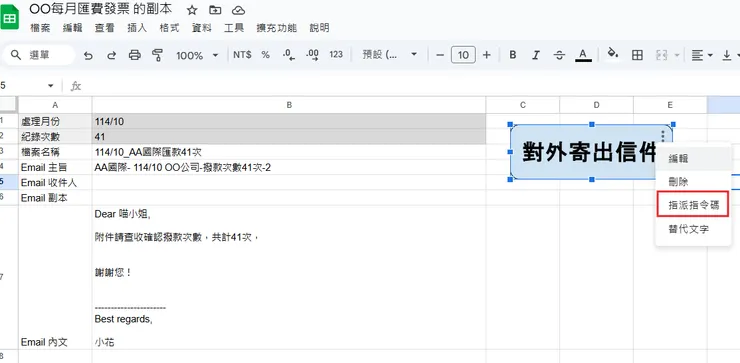Select column E header
The width and height of the screenshot is (740, 363).
(670, 105)
